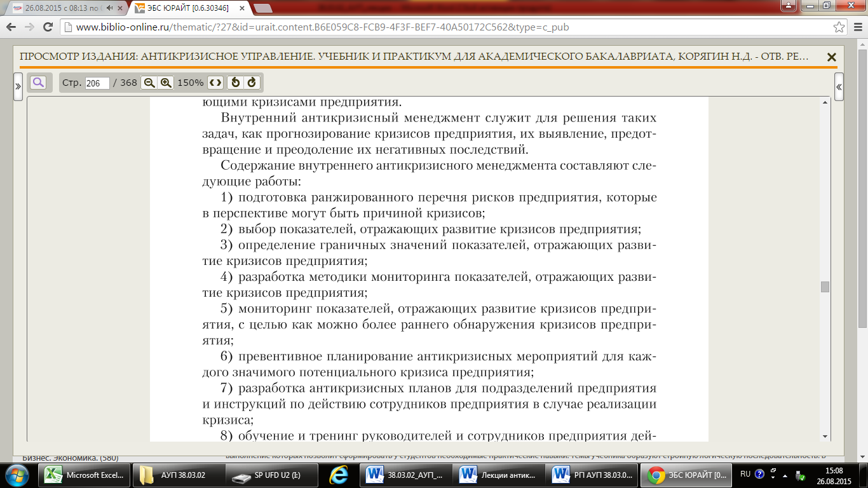Go forward in the browser
The image size is (868, 488).
pyautogui.click(x=29, y=27)
